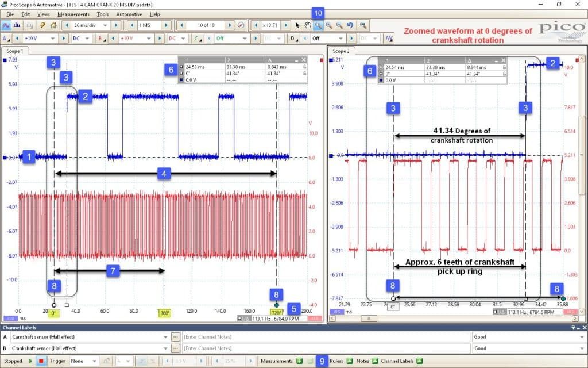Toggle Channel Labels green icon
588x368 pixels.
(420, 361)
